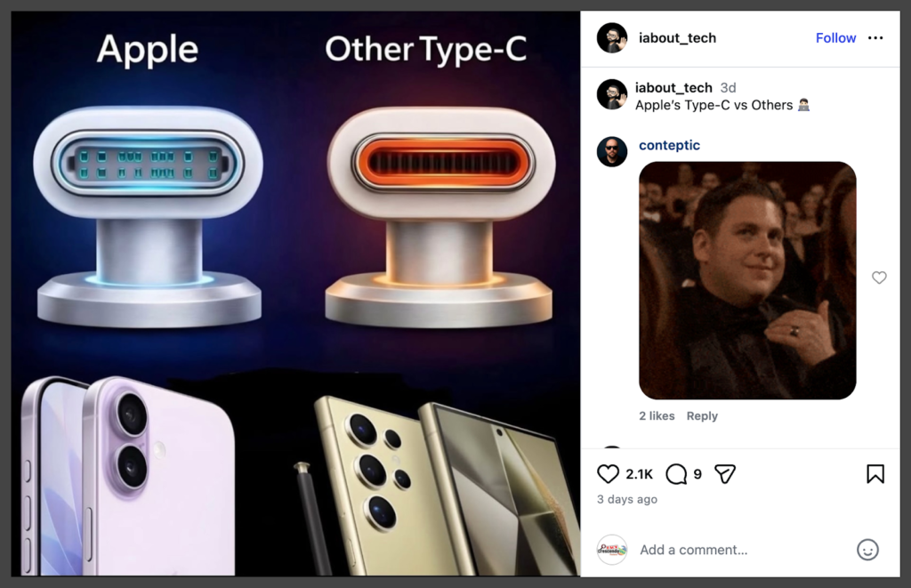View the 2 likes on the comment
Screen dimensions: 911x588
click(657, 416)
